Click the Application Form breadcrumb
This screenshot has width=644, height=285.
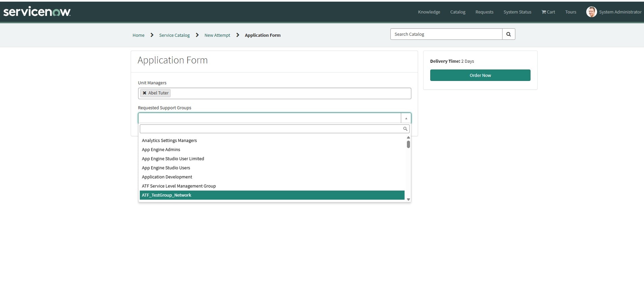[x=262, y=35]
